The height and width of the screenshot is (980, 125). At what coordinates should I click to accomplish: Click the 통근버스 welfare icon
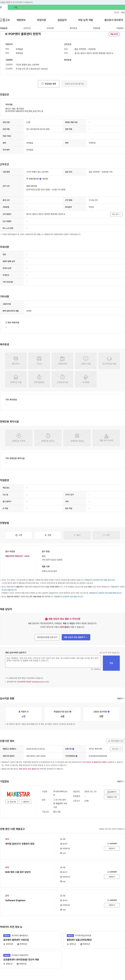[x=16, y=361]
